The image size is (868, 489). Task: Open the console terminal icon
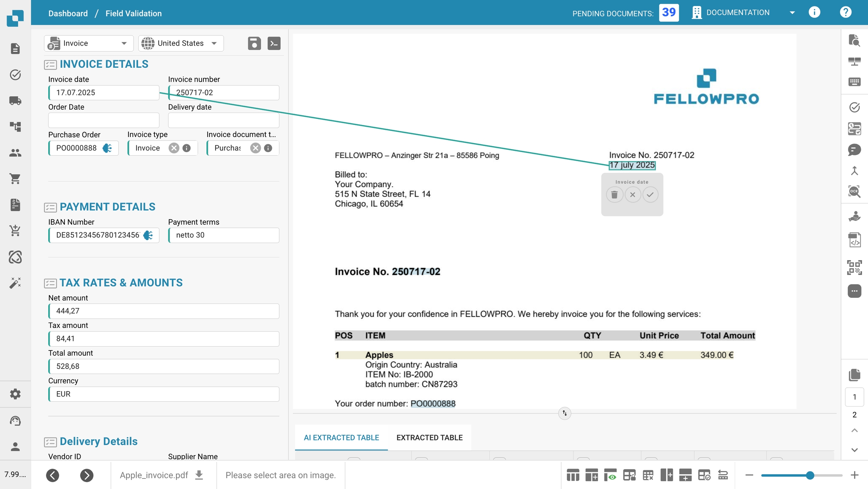point(274,43)
